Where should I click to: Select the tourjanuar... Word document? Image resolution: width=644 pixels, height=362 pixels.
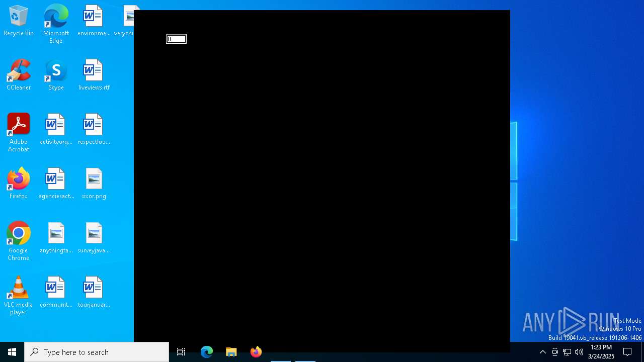pyautogui.click(x=94, y=293)
